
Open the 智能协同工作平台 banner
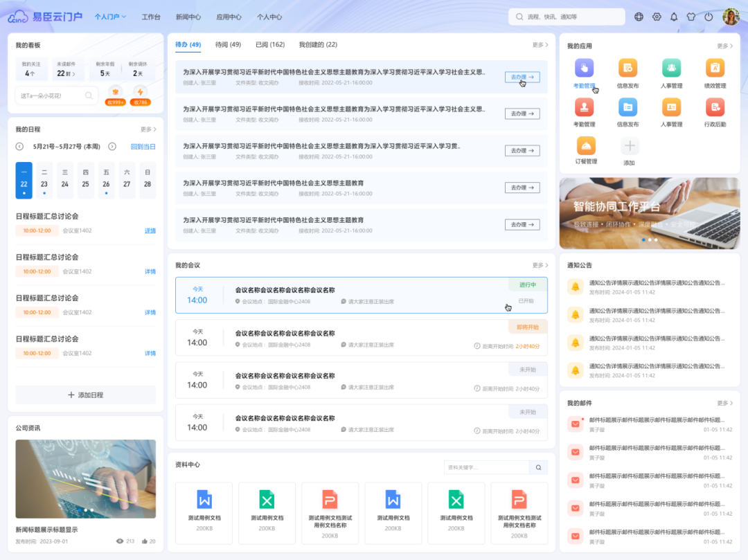649,213
